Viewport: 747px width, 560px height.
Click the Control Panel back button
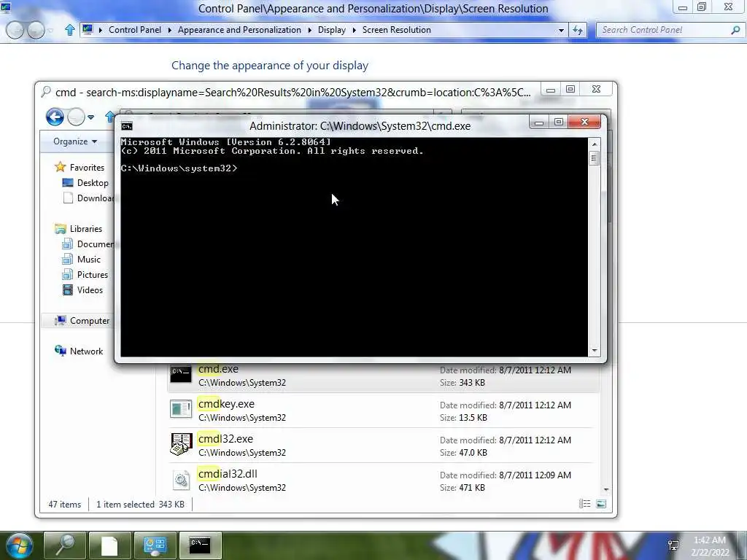(x=15, y=30)
